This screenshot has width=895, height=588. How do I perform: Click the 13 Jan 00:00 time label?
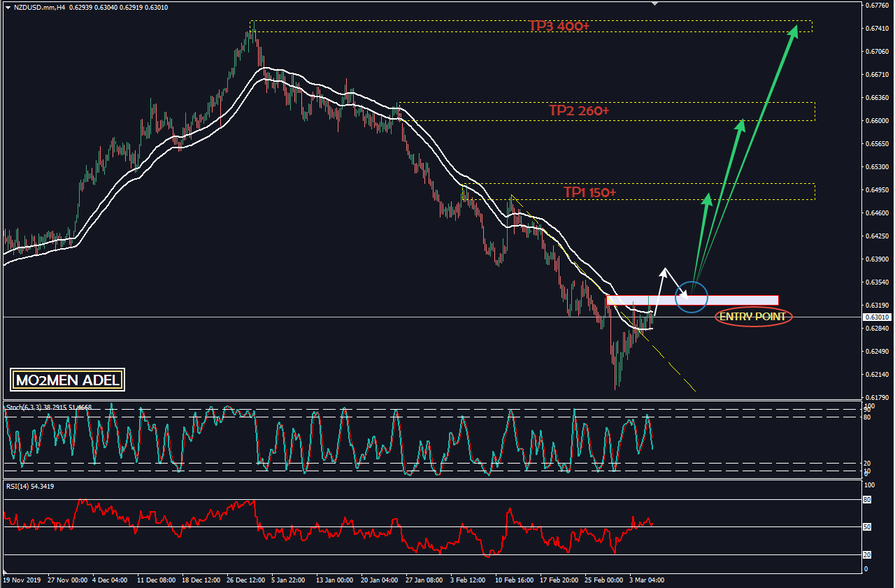click(334, 580)
